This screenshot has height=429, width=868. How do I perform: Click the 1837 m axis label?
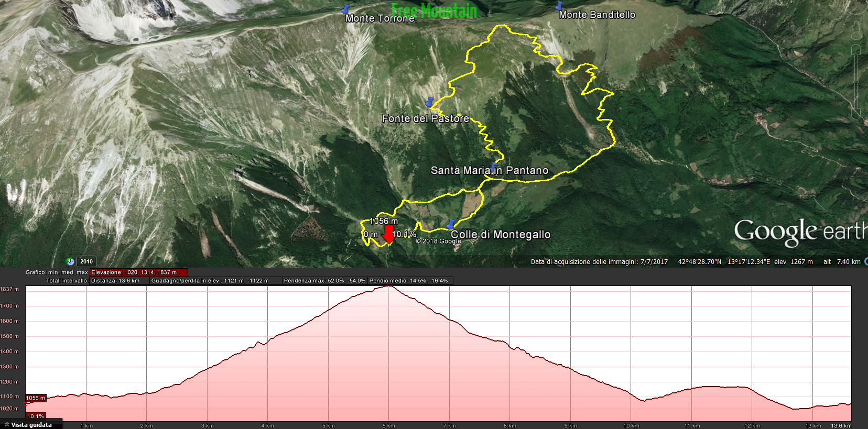pyautogui.click(x=9, y=289)
